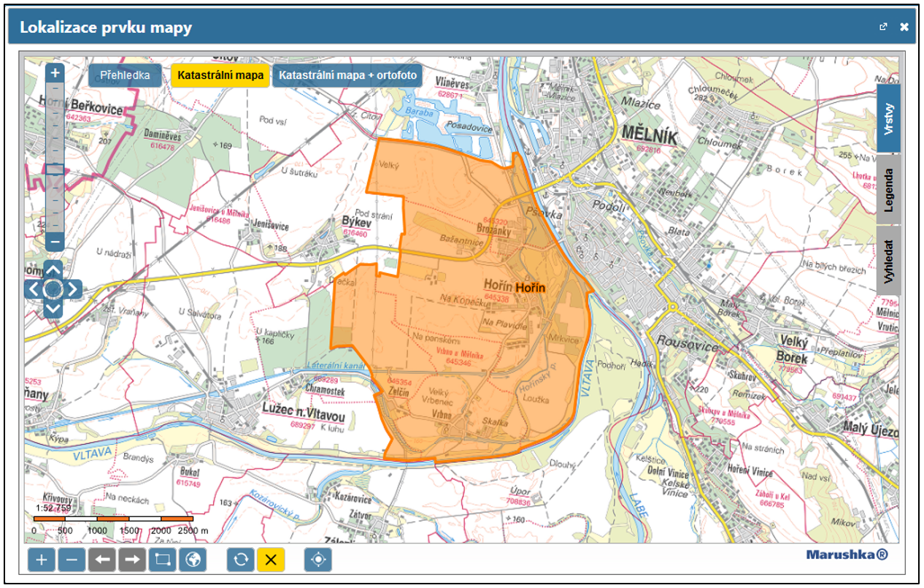
Task: Go to previous map view with left arrow
Action: coord(102,560)
